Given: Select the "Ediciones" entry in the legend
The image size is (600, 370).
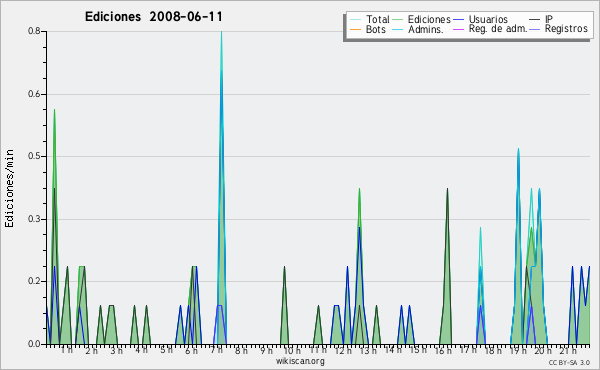Looking at the screenshot, I should 429,19.
